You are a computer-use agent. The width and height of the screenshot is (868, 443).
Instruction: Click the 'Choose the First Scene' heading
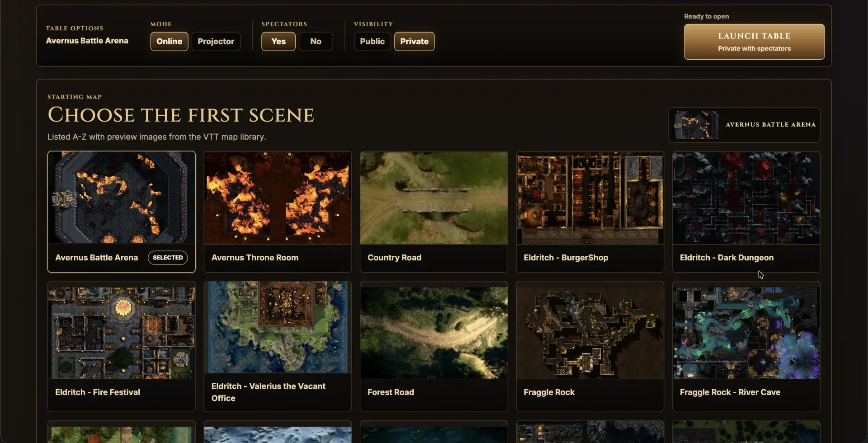181,115
